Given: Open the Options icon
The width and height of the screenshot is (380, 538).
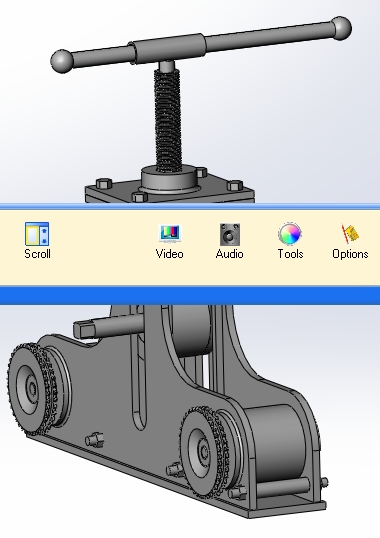Looking at the screenshot, I should click(350, 234).
